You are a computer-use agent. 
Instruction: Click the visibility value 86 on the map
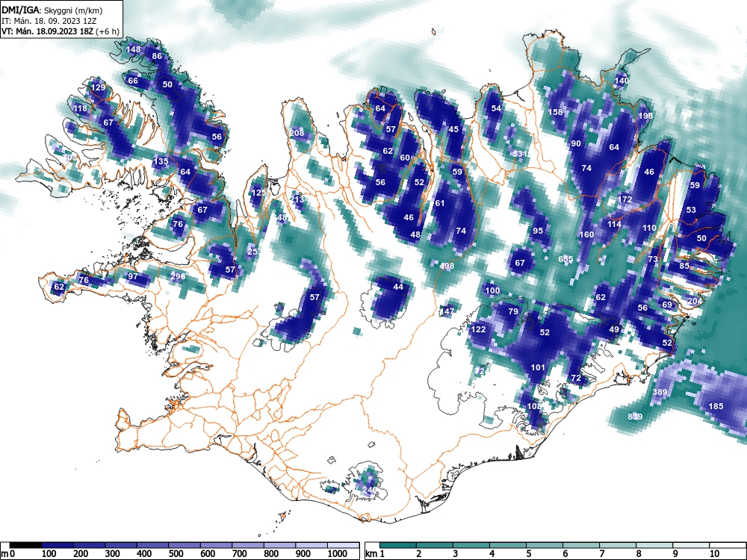pos(157,56)
